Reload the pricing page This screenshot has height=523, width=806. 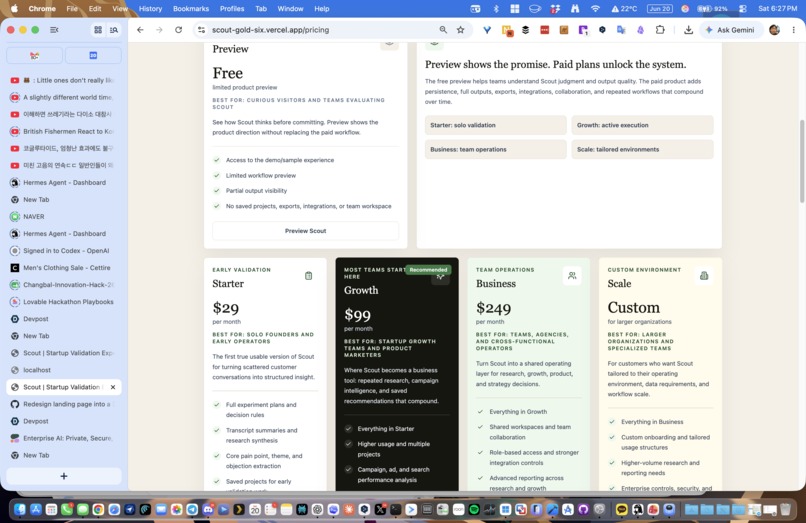point(178,30)
